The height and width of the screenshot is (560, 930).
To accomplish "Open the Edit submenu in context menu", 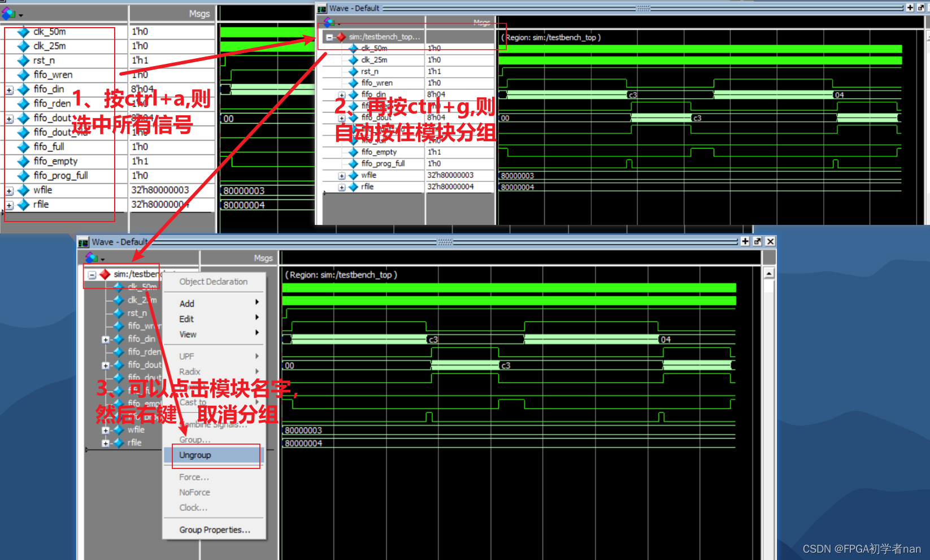I will click(214, 319).
